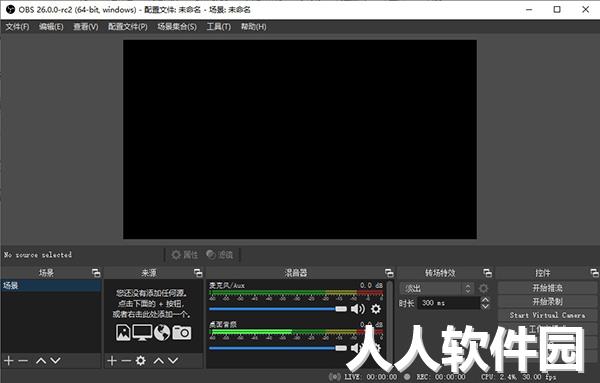
Task: Click the 300 ms duration input field
Action: (x=448, y=303)
